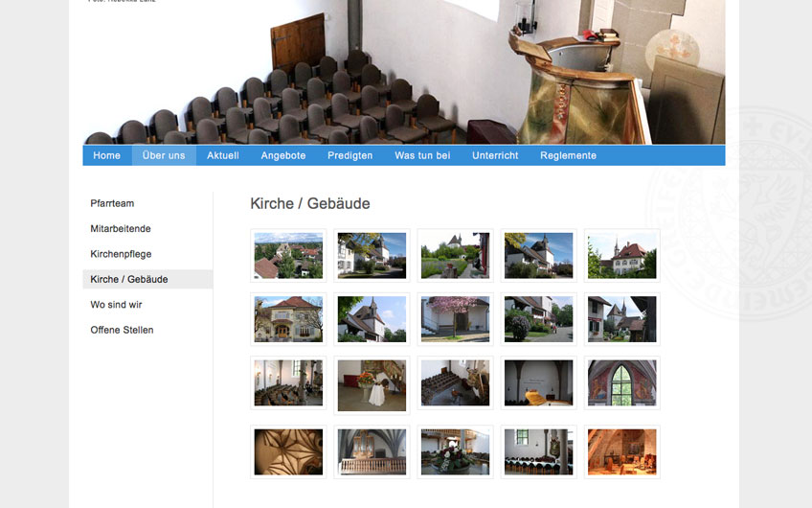Viewport: 812px width, 508px height.
Task: Select the Unterricht navigation item
Action: click(495, 155)
